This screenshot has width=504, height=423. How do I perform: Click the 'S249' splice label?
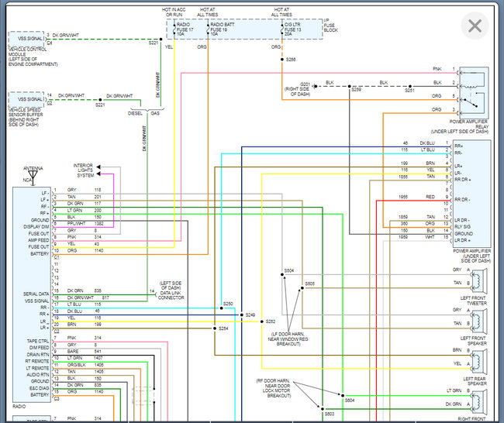coord(250,315)
